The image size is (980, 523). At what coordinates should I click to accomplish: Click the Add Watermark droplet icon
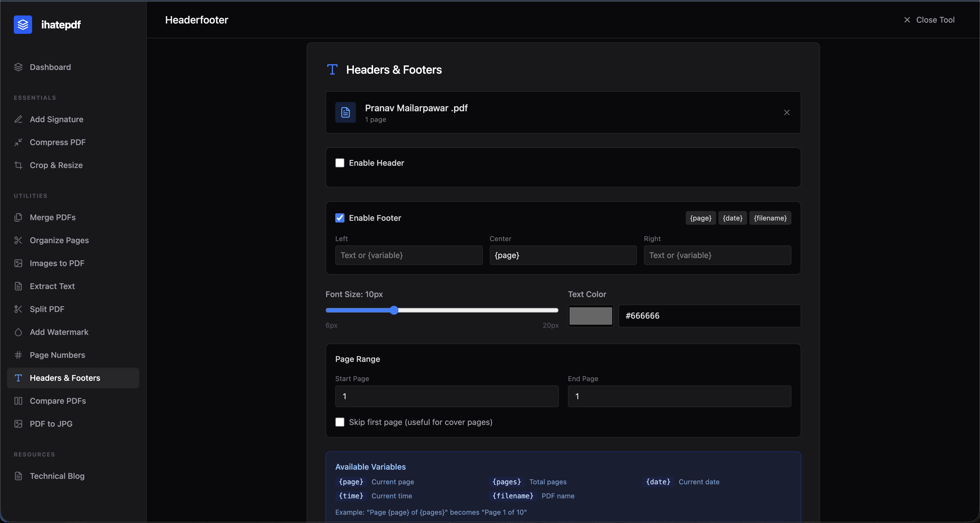(18, 332)
